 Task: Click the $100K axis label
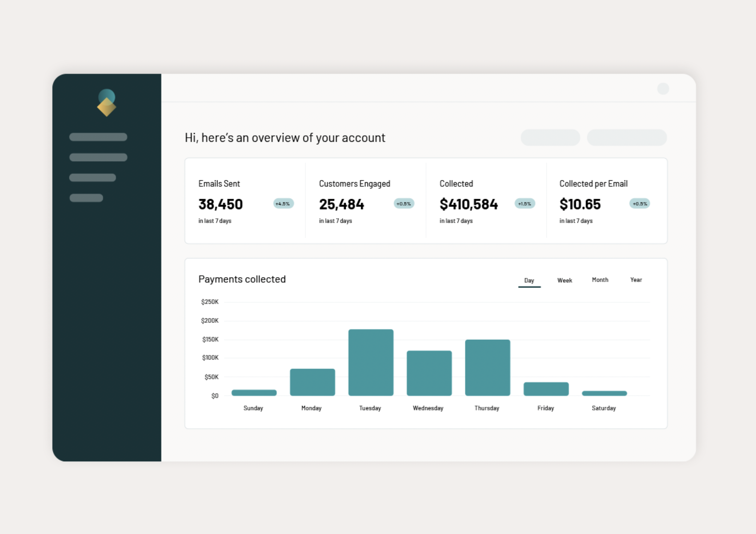[x=210, y=358]
